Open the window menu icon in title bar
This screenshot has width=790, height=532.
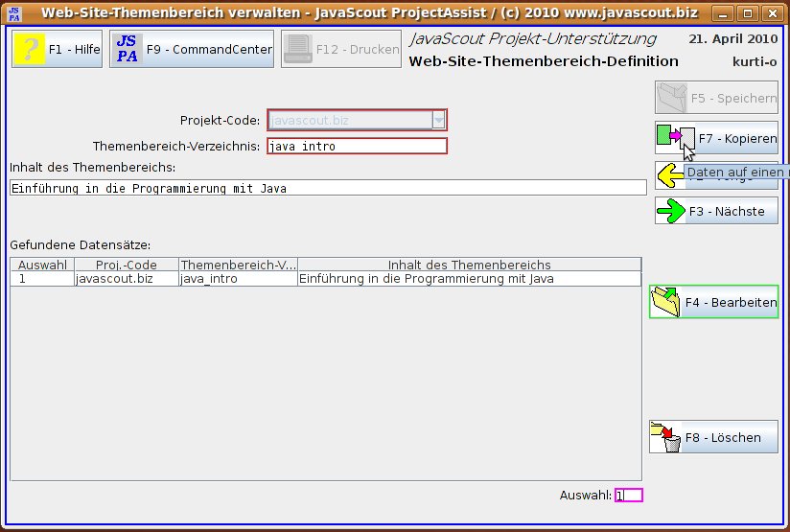tap(14, 12)
